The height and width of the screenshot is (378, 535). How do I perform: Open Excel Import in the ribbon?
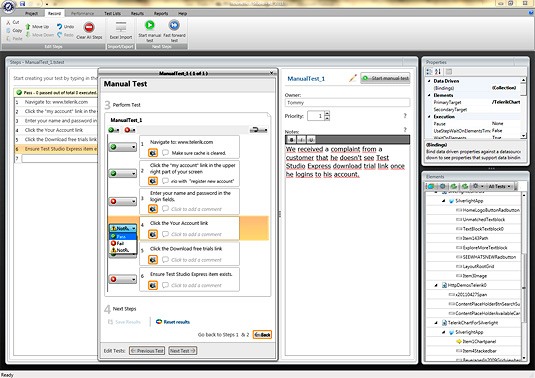click(121, 31)
